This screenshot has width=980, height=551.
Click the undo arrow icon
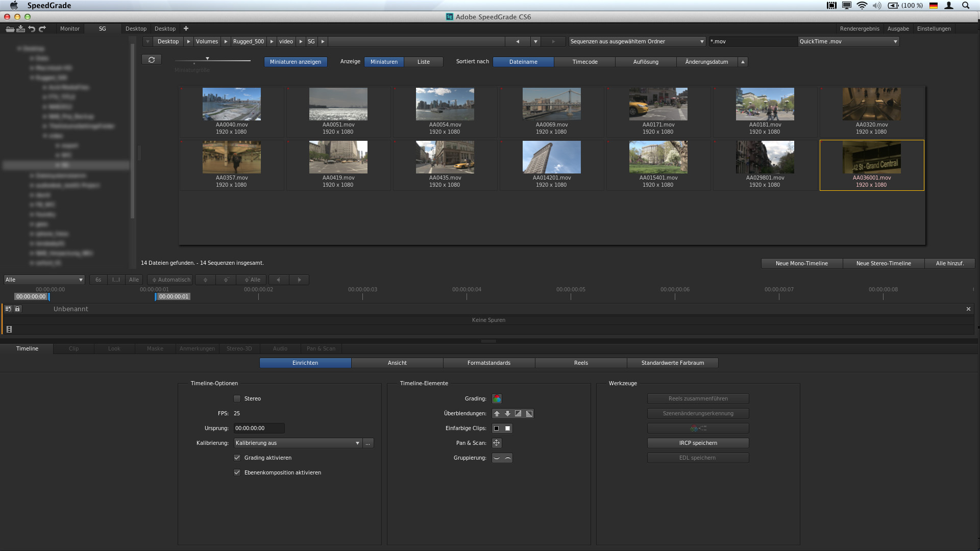click(x=32, y=29)
